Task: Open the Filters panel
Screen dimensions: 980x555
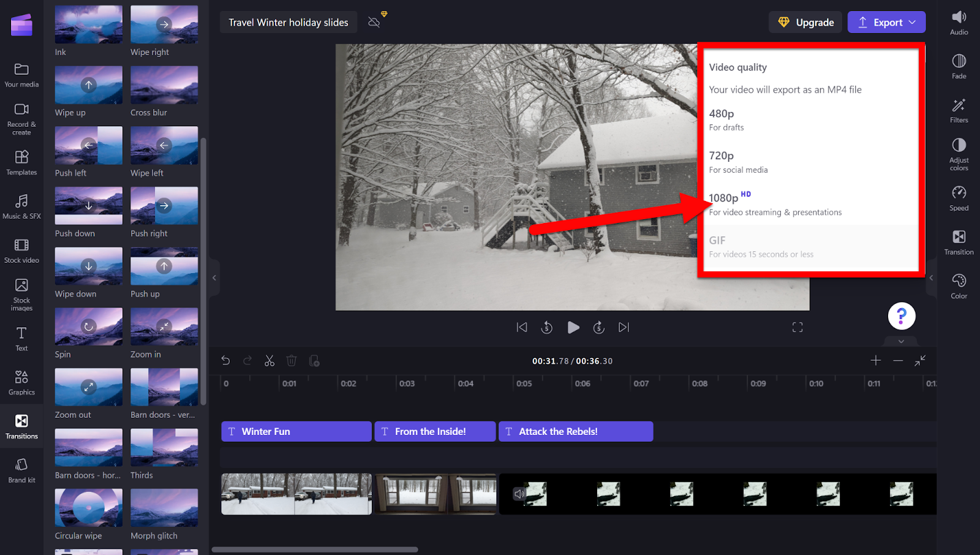Action: [x=959, y=111]
